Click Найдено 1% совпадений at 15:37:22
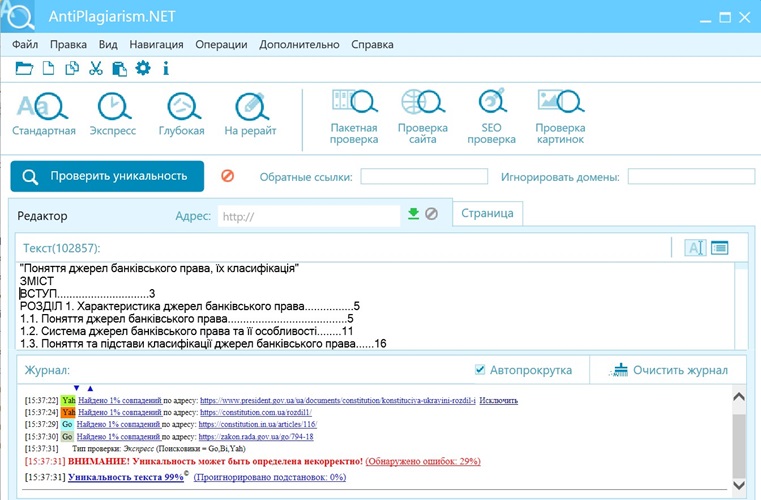The image size is (761, 500). click(120, 400)
